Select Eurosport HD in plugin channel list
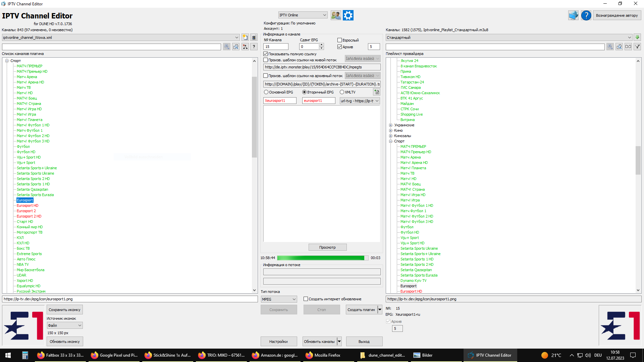644x362 pixels. click(x=28, y=206)
